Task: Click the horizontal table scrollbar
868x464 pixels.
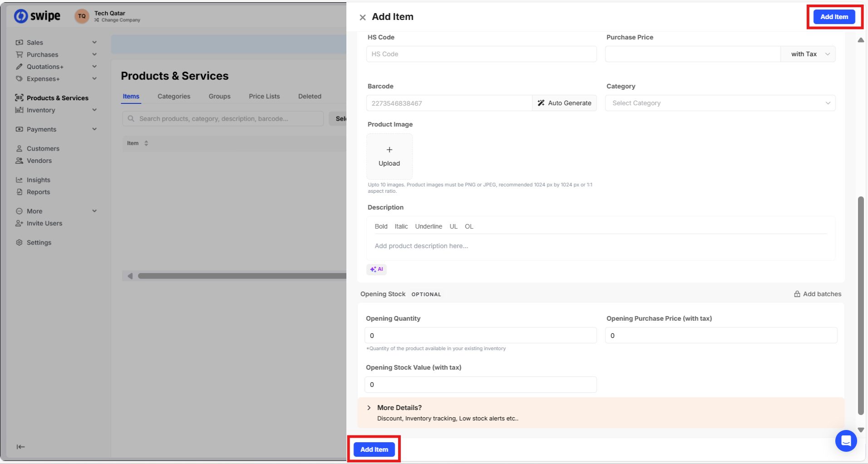Action: coord(241,276)
